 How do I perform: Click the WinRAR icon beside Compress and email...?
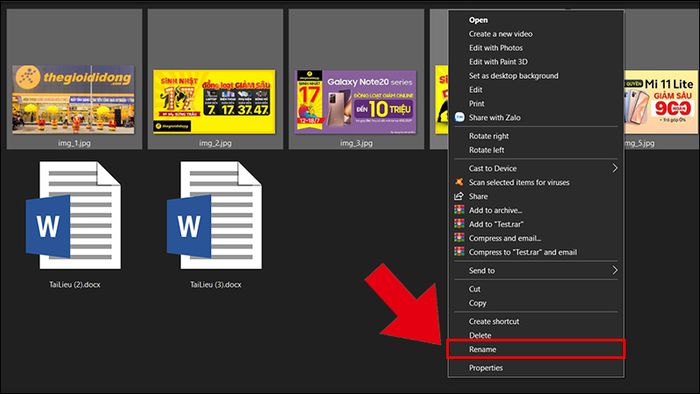pos(459,238)
